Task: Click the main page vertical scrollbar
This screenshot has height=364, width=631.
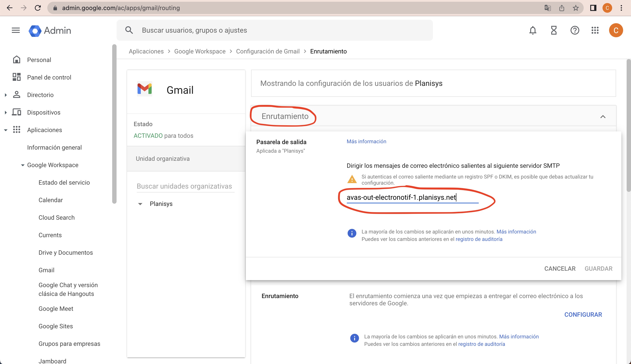Action: (x=629, y=125)
